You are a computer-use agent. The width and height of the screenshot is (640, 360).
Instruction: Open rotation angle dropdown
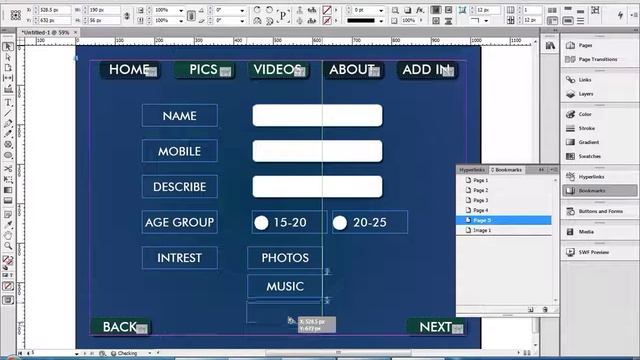pos(242,10)
